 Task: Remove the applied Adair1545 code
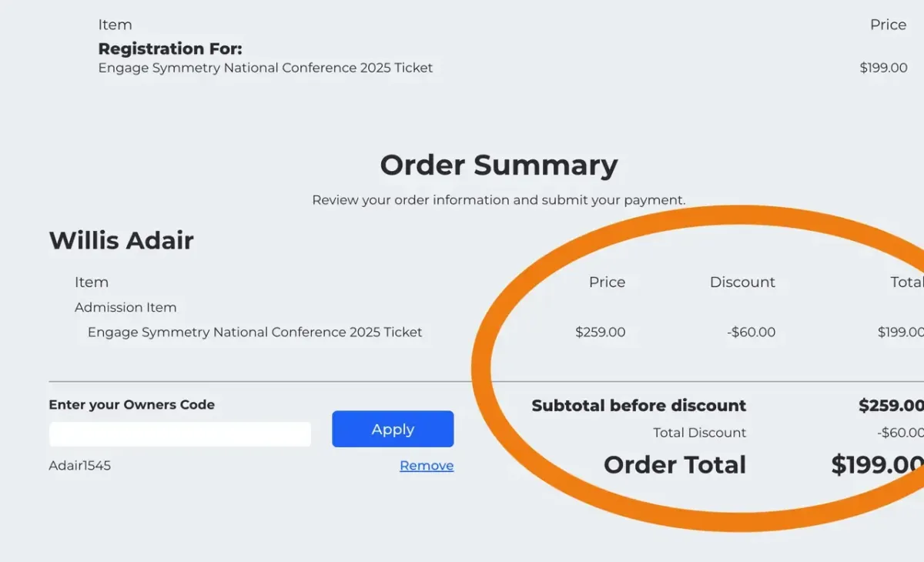427,466
